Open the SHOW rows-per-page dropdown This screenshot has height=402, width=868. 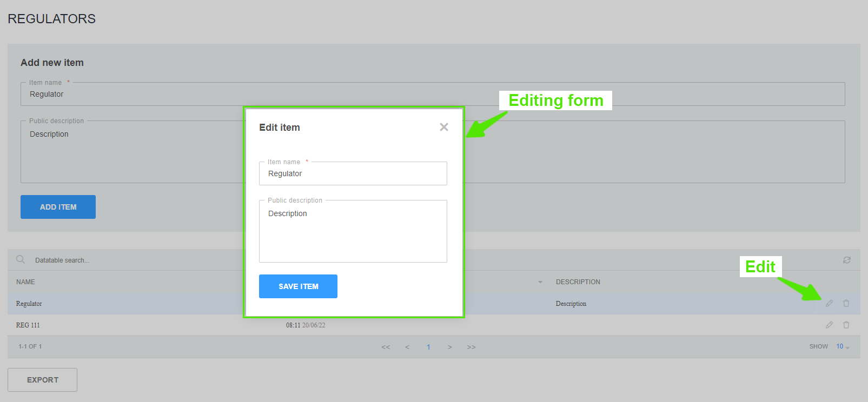(x=843, y=346)
